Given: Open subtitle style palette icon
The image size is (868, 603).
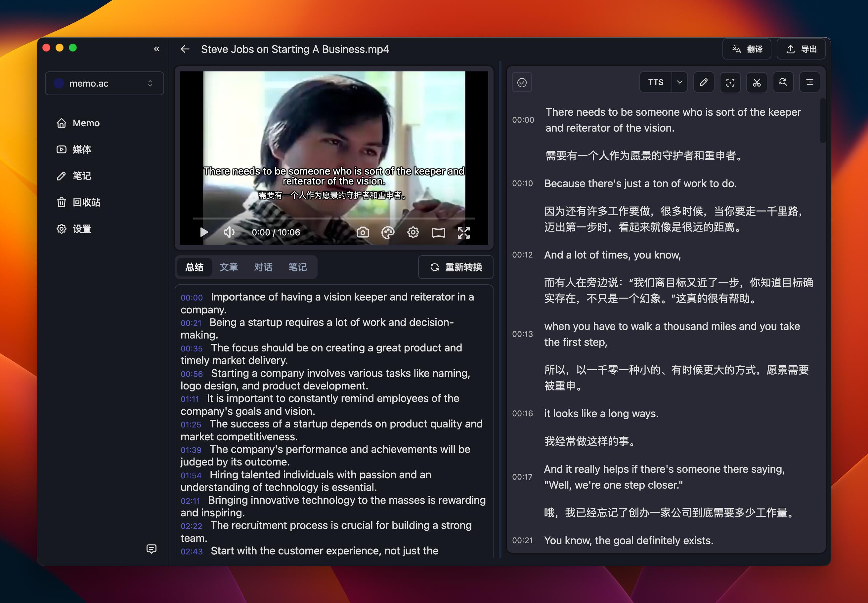Looking at the screenshot, I should [388, 232].
